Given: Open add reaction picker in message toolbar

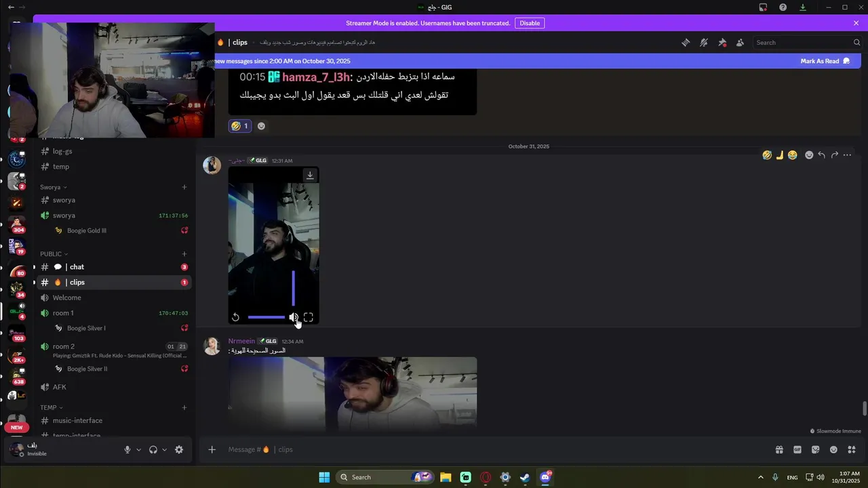Looking at the screenshot, I should [x=809, y=155].
